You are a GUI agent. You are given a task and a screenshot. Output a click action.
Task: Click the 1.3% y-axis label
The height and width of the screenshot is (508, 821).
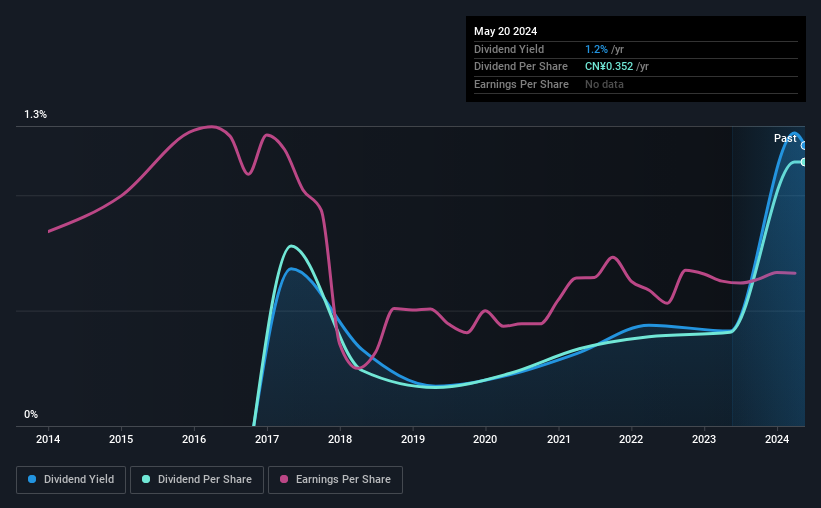point(36,114)
